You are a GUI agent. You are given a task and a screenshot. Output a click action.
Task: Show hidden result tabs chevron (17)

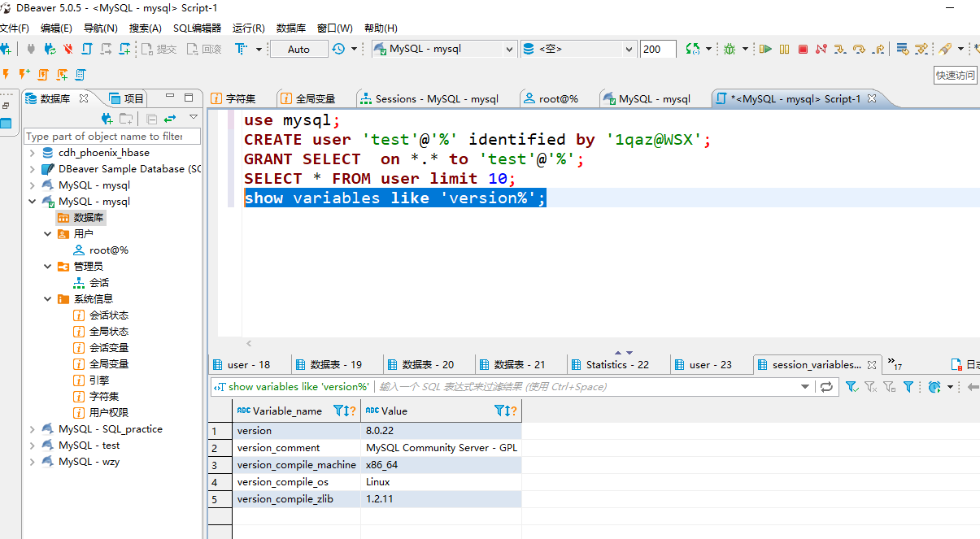click(x=895, y=363)
